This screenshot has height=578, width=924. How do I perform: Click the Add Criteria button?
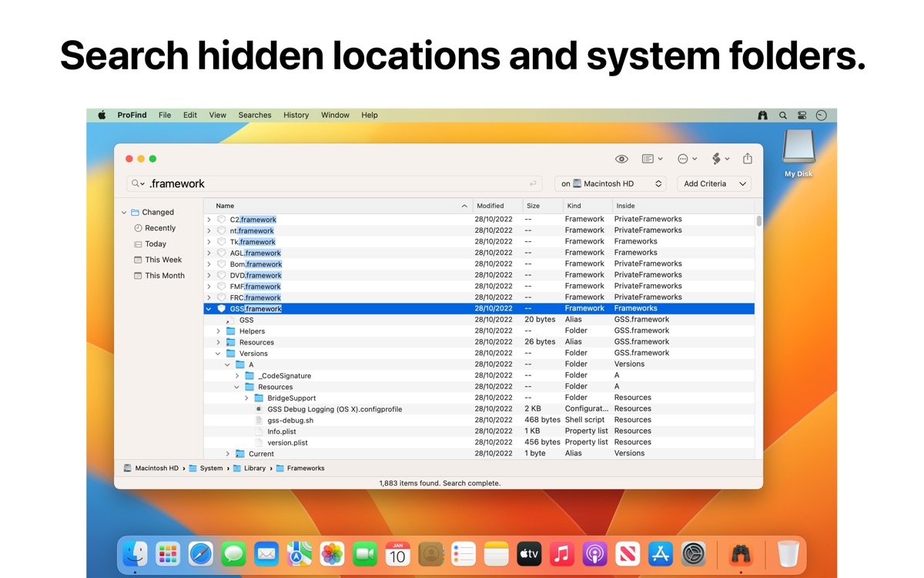[x=715, y=183]
